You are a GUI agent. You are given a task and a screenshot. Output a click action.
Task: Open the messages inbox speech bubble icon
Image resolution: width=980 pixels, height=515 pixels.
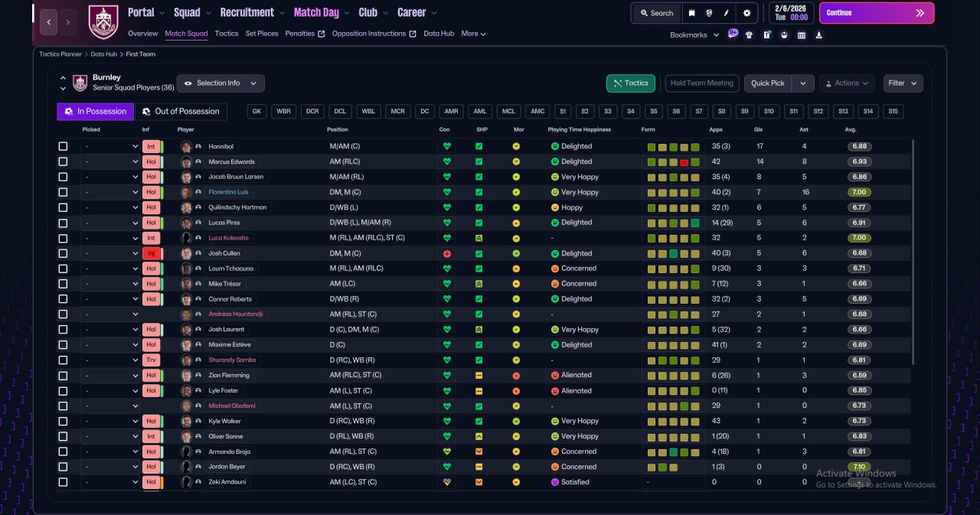[733, 34]
